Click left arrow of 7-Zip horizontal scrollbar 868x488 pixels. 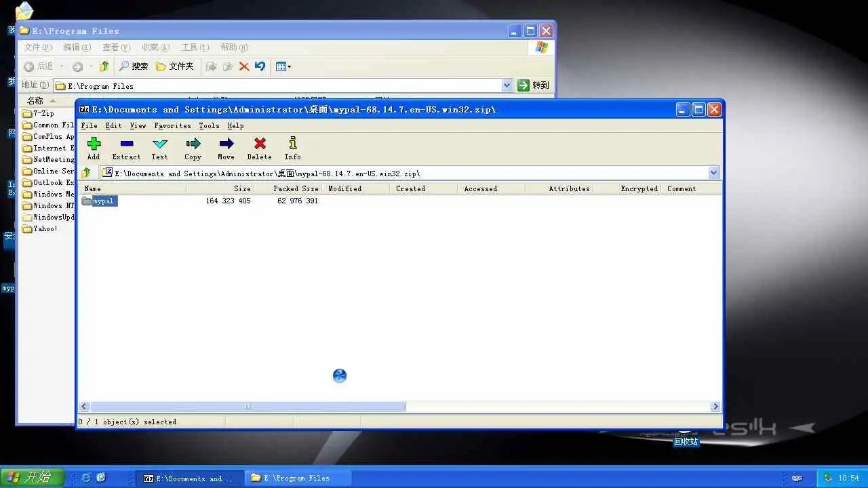(x=85, y=407)
